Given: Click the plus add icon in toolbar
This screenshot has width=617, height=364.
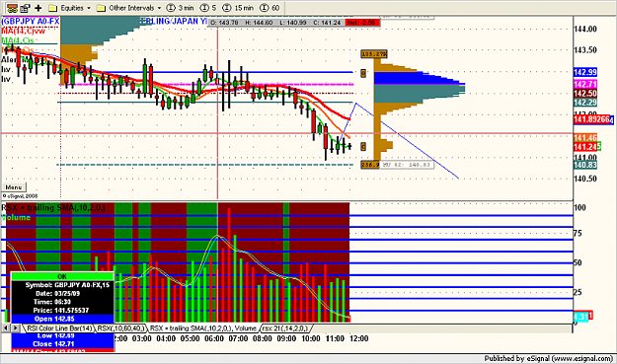Looking at the screenshot, I should point(39,8).
